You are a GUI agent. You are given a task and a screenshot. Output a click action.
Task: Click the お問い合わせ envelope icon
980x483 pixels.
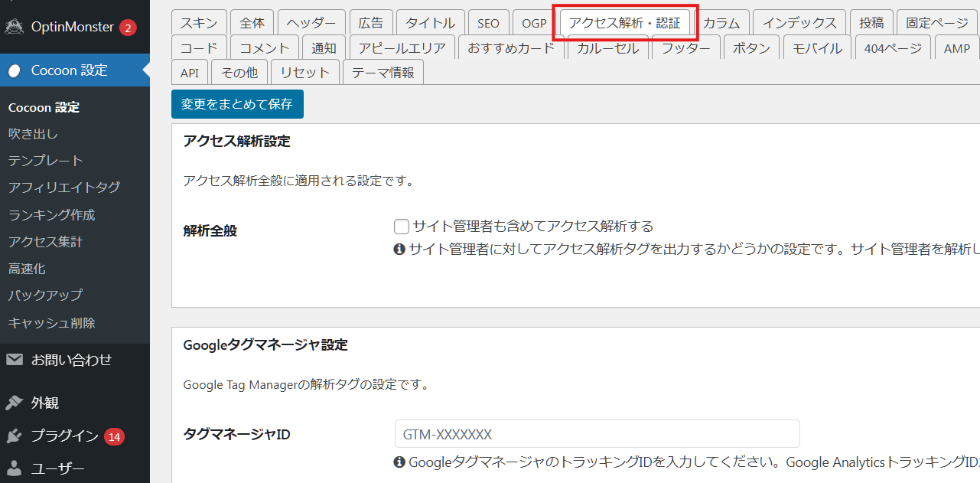point(14,360)
